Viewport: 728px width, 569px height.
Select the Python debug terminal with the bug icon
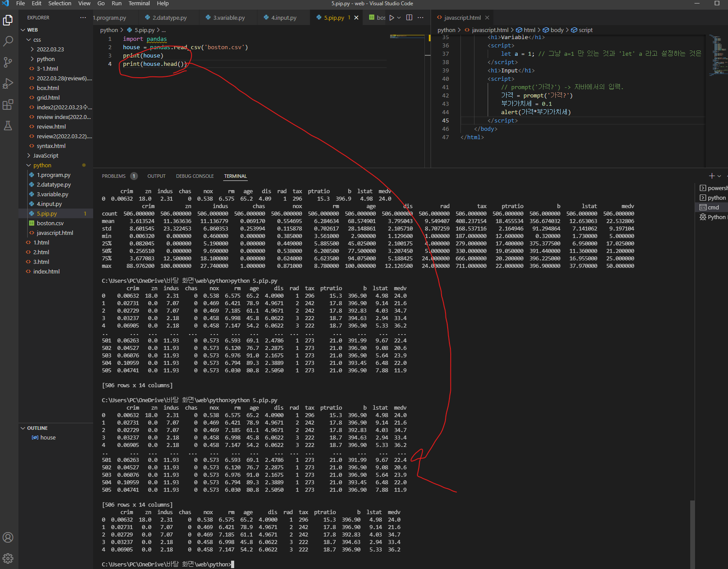click(x=714, y=217)
